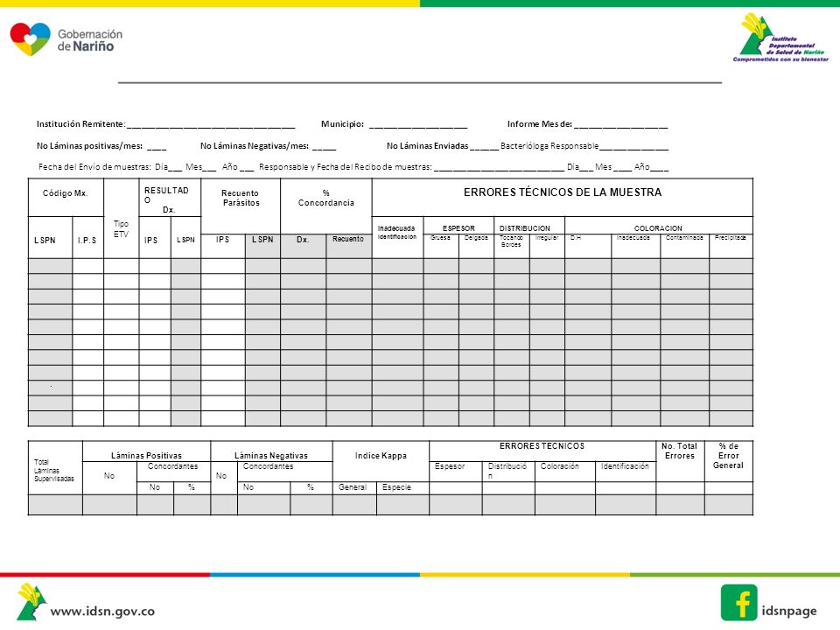Select the 'No Láminas positivas/mes:' label
This screenshot has height=630, width=840.
tap(89, 146)
